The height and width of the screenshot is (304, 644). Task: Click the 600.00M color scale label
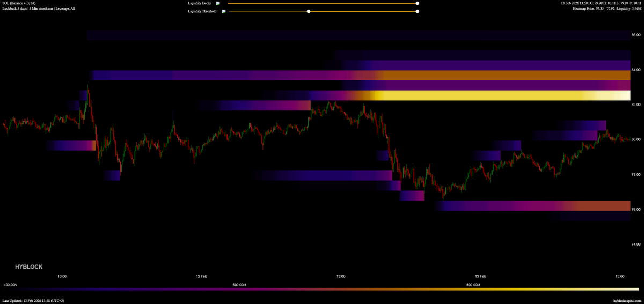[239, 284]
